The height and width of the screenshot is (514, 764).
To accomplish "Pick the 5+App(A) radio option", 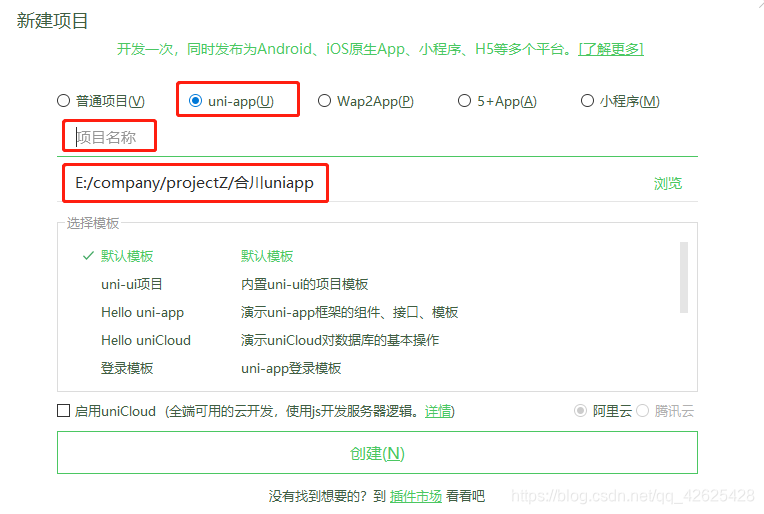I will click(464, 101).
